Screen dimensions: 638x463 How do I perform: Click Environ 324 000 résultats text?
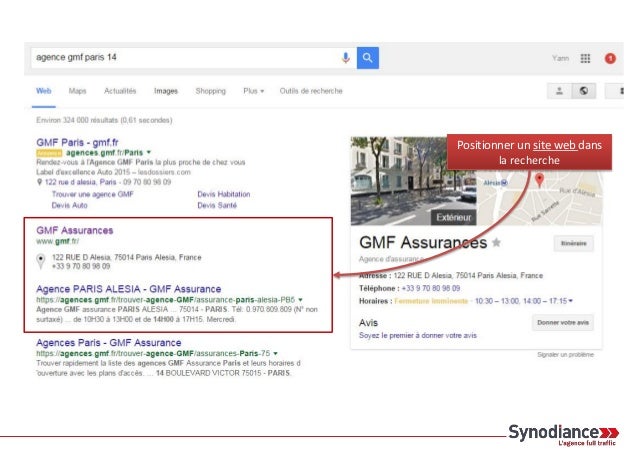[104, 120]
